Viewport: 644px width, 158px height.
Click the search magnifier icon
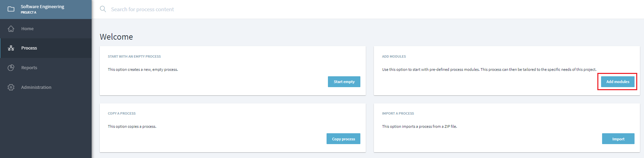tap(103, 9)
